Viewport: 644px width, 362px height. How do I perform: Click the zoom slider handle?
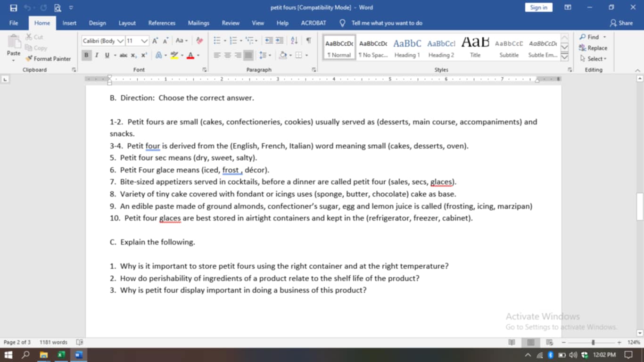(x=593, y=342)
